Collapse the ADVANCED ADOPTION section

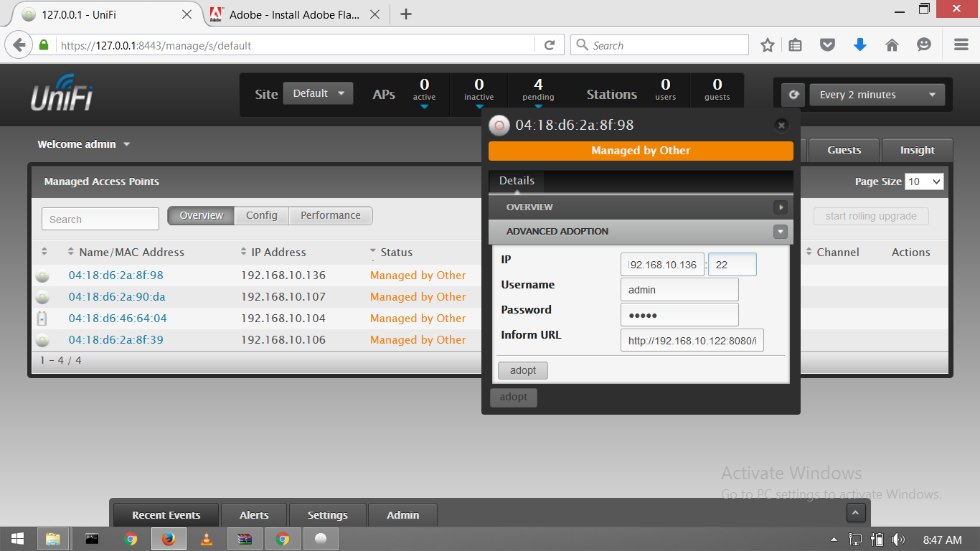click(780, 232)
